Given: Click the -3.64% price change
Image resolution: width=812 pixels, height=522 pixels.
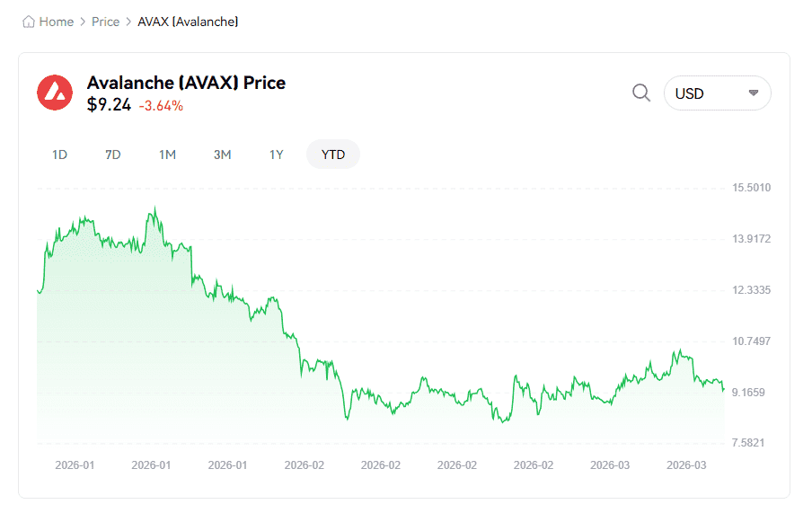Looking at the screenshot, I should [x=161, y=106].
